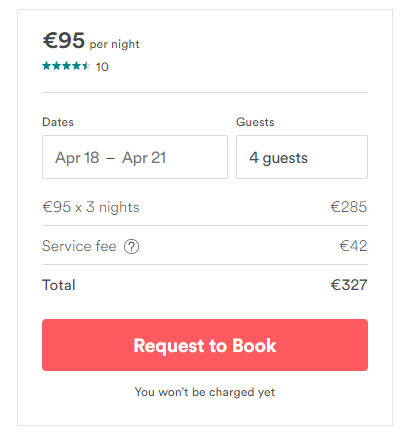Viewport: 418px width, 441px height.
Task: Click the €95 per night price heading
Action: [x=91, y=41]
